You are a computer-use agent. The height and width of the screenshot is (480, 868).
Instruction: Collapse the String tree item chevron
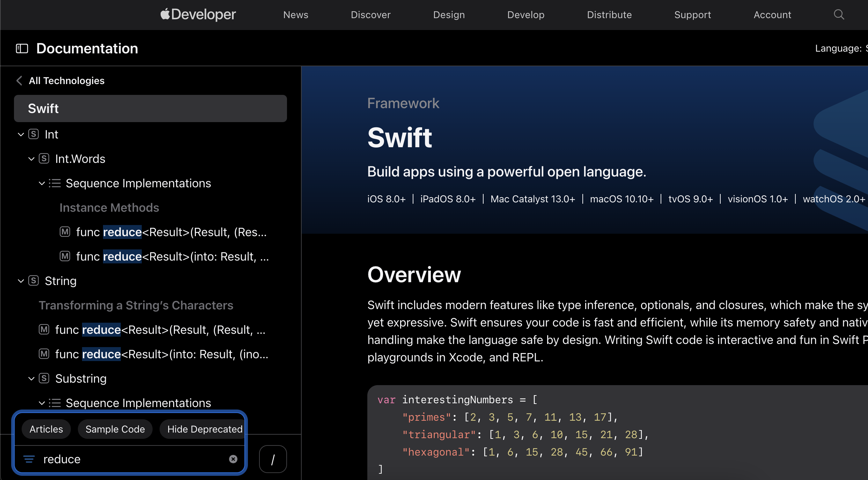(21, 281)
